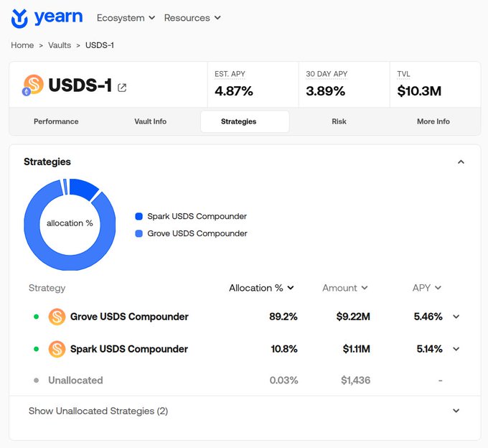Click the $1,436 unallocated amount
488x448 pixels.
(x=356, y=380)
